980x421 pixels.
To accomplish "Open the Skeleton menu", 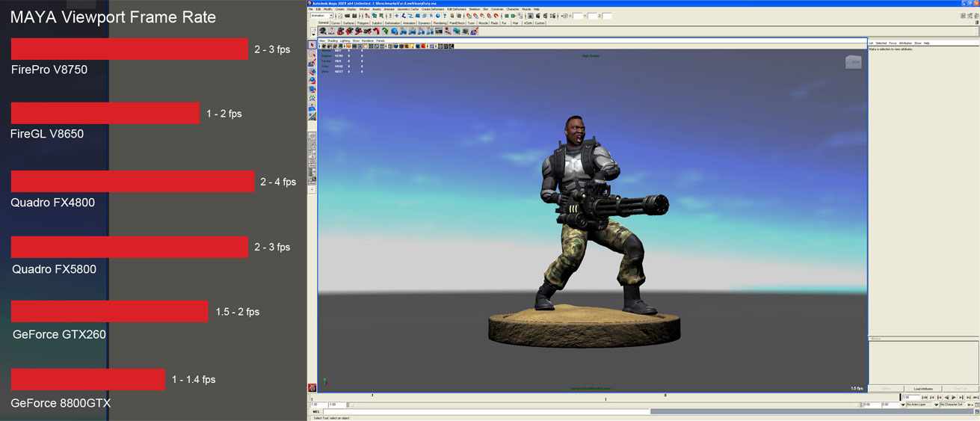I will pos(474,9).
